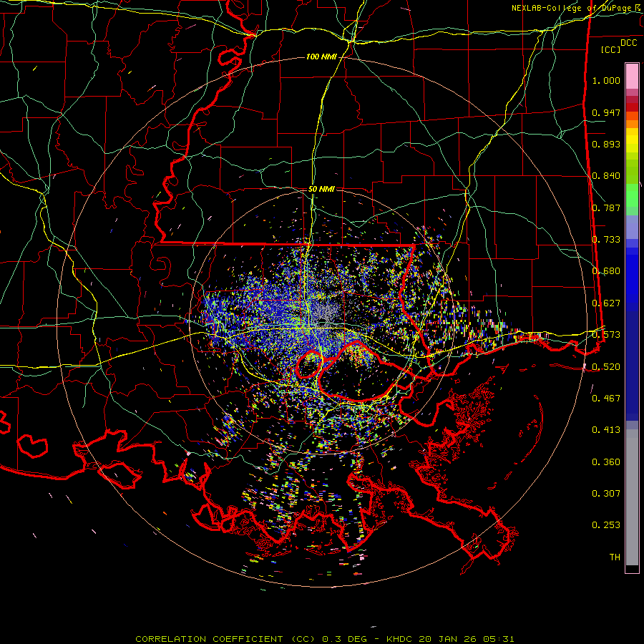Select the 0.360 legend value
644x644 pixels.
point(606,462)
